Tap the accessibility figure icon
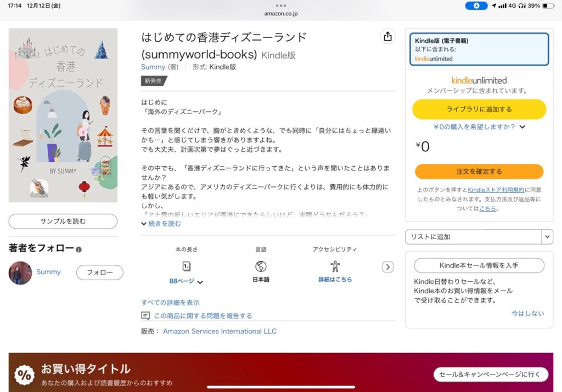Image resolution: width=562 pixels, height=392 pixels. point(335,266)
